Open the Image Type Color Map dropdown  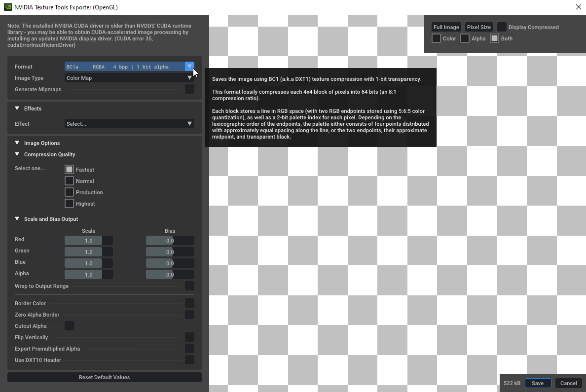tap(129, 78)
